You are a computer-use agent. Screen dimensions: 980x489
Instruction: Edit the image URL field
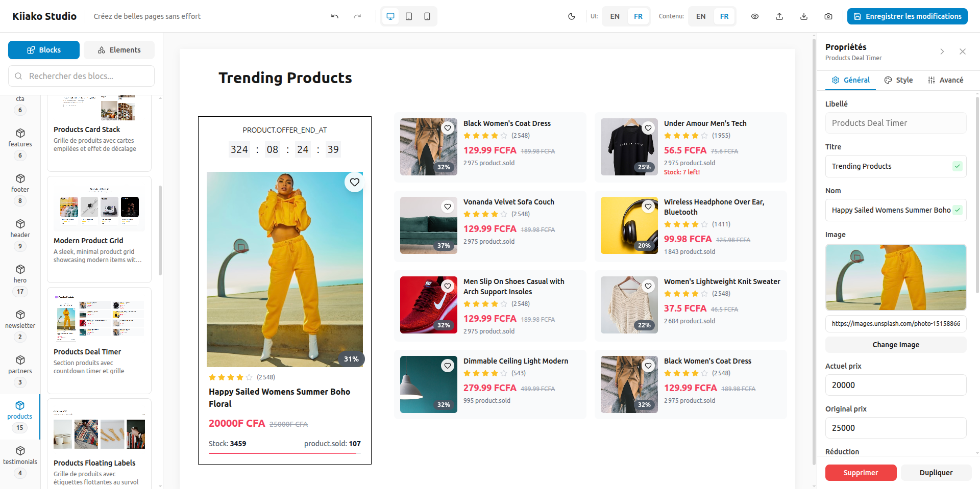pyautogui.click(x=896, y=324)
